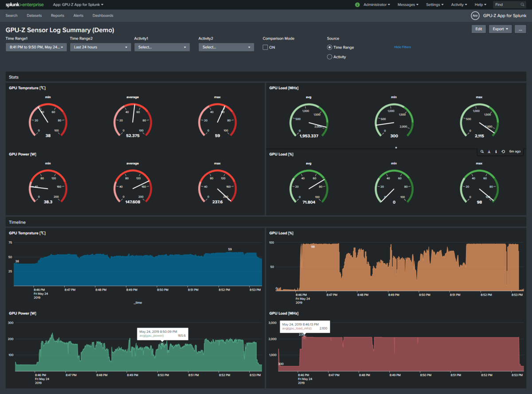Click the green system health status icon
Viewport: 532px width, 394px height.
tap(357, 4)
